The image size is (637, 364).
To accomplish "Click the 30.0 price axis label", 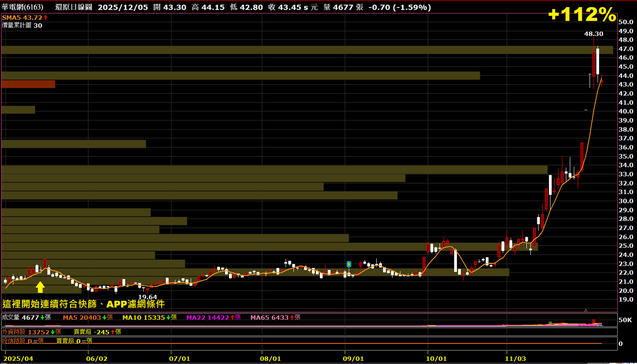I will pos(626,201).
